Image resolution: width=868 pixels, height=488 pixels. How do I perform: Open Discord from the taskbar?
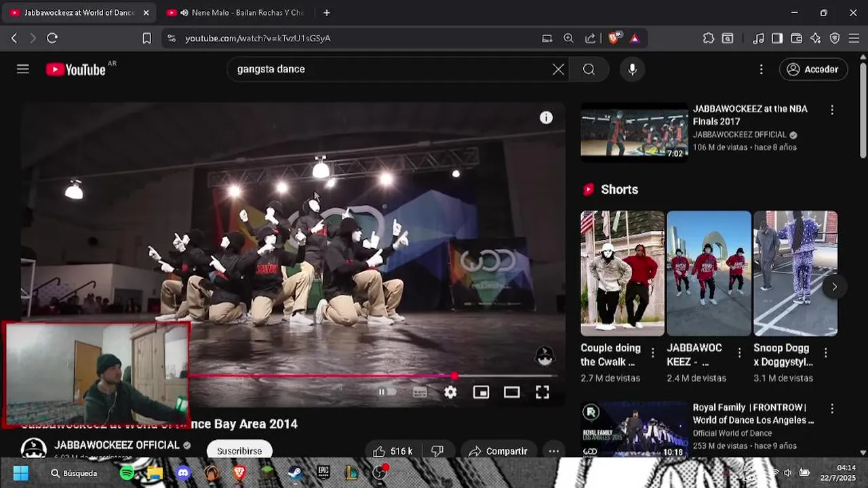183,473
